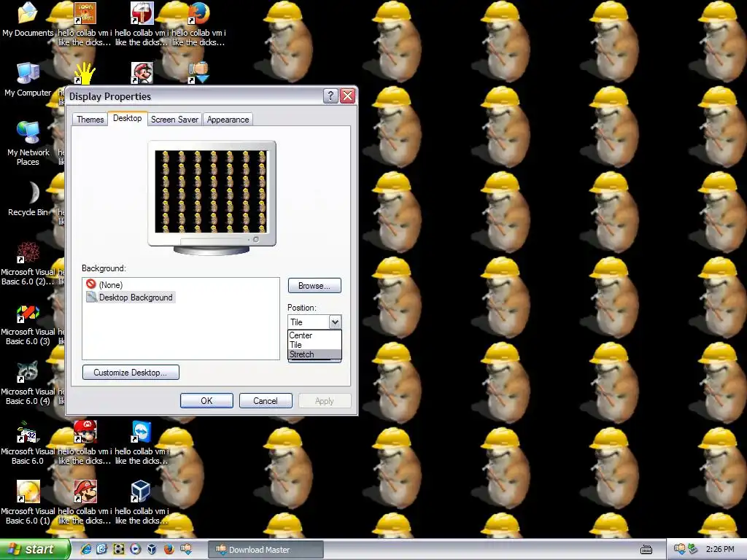The height and width of the screenshot is (560, 747).
Task: Open the second Quick Launch browser icon
Action: point(102,549)
